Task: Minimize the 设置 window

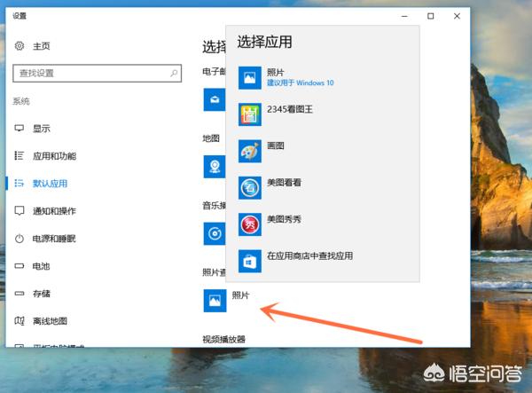Action: pos(404,16)
